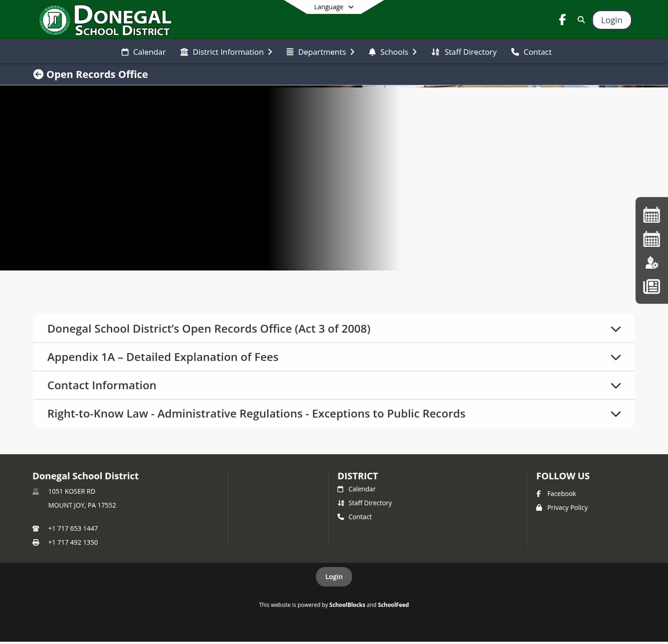The width and height of the screenshot is (668, 644).
Task: Click the calendar icon in the footer District list
Action: pyautogui.click(x=340, y=489)
